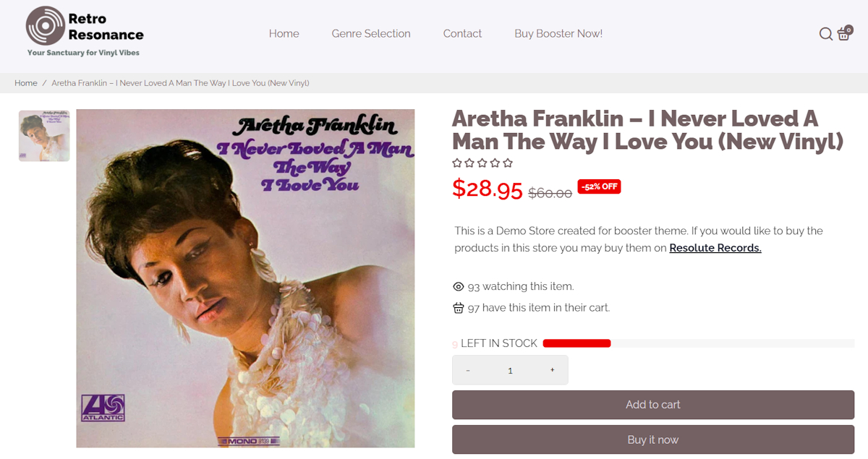Follow the Resolute Records link
The image size is (868, 459).
coord(715,248)
